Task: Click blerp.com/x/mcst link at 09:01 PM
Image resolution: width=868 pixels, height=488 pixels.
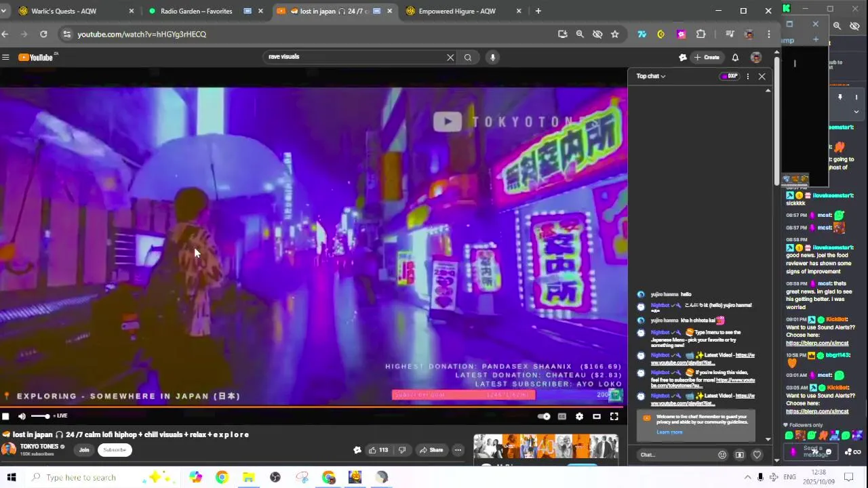Action: click(817, 343)
